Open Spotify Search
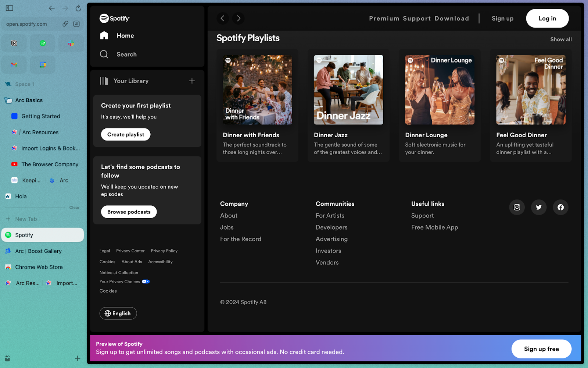 (118, 54)
